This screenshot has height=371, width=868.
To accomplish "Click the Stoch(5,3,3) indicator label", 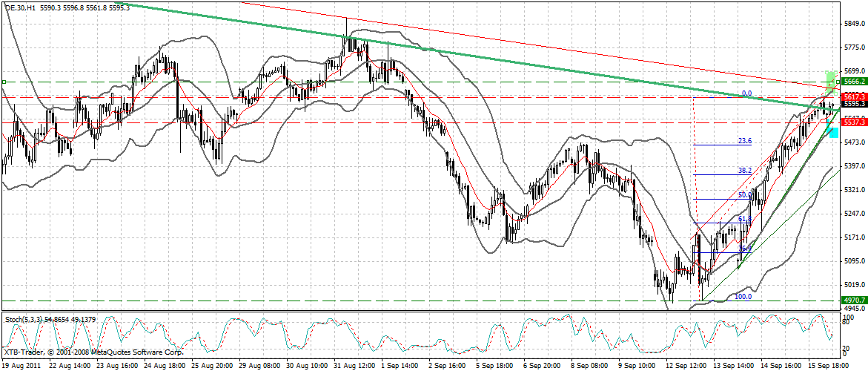I will click(22, 318).
